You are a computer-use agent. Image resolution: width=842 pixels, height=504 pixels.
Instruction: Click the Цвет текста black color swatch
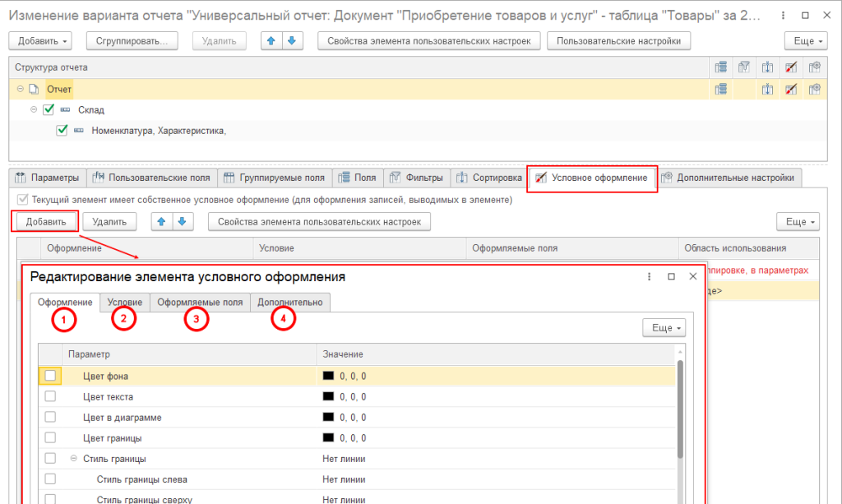click(328, 396)
